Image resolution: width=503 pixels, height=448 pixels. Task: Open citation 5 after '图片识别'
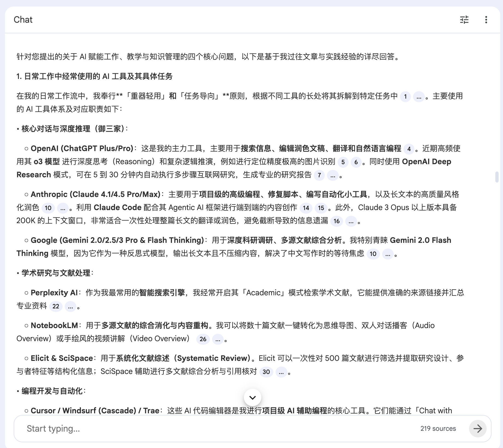point(343,162)
